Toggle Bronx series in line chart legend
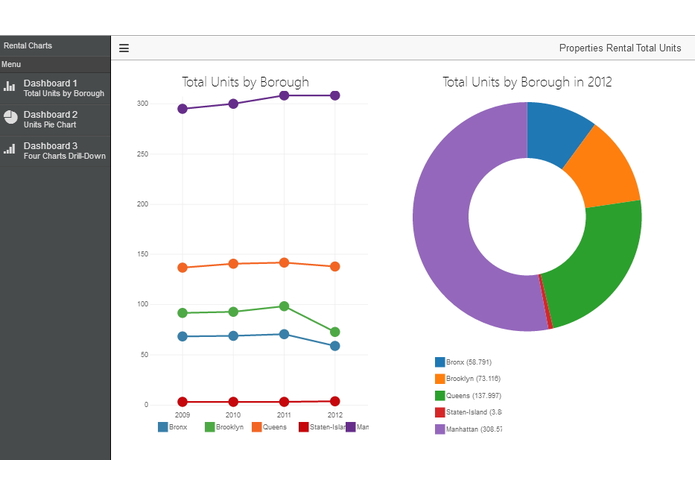 [173, 427]
